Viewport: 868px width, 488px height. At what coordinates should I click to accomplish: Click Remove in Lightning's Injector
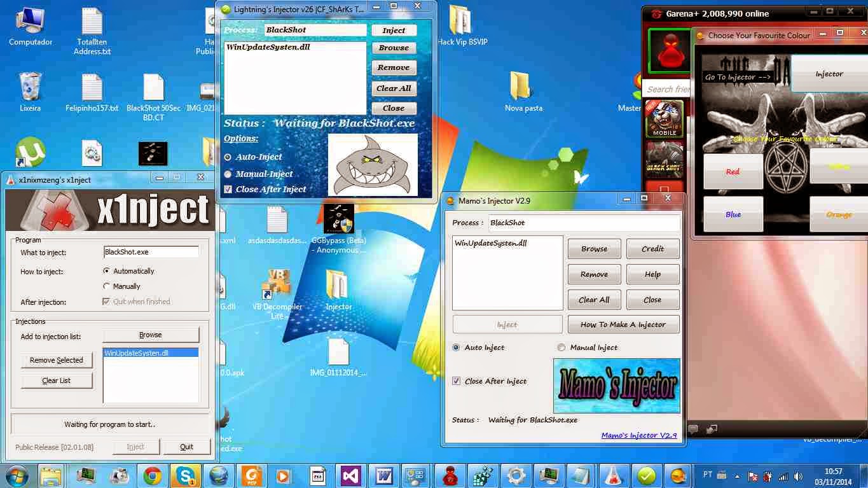point(394,67)
